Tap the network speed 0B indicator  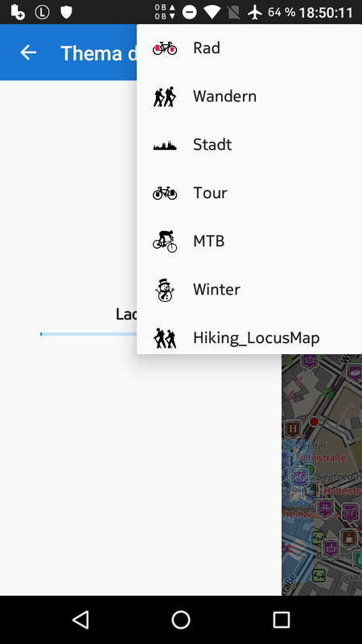click(x=166, y=12)
